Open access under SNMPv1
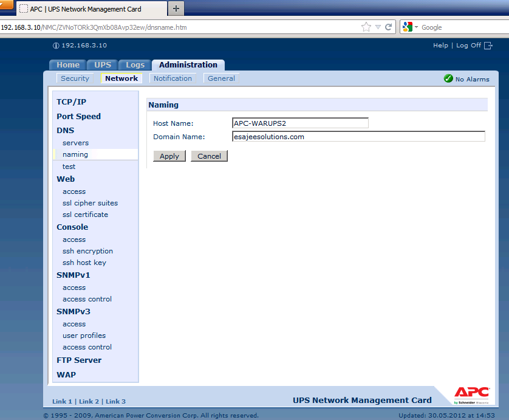The image size is (509, 420). (74, 287)
